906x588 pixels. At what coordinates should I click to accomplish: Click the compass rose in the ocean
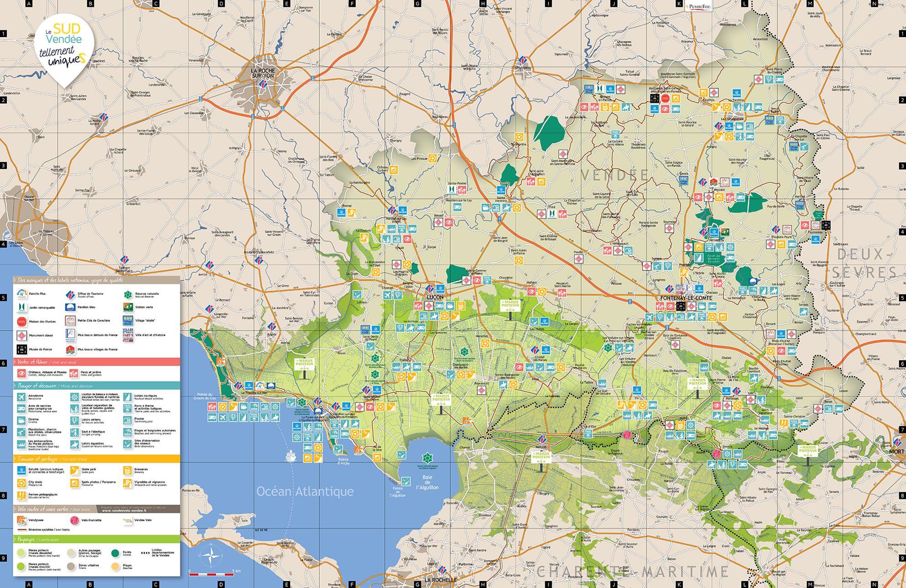point(211,556)
